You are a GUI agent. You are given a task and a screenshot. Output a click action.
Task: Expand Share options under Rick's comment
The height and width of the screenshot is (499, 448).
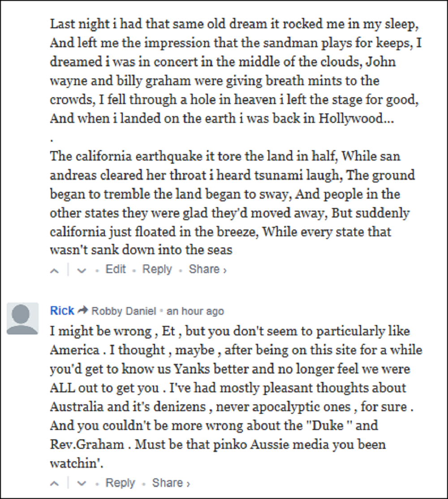[171, 483]
